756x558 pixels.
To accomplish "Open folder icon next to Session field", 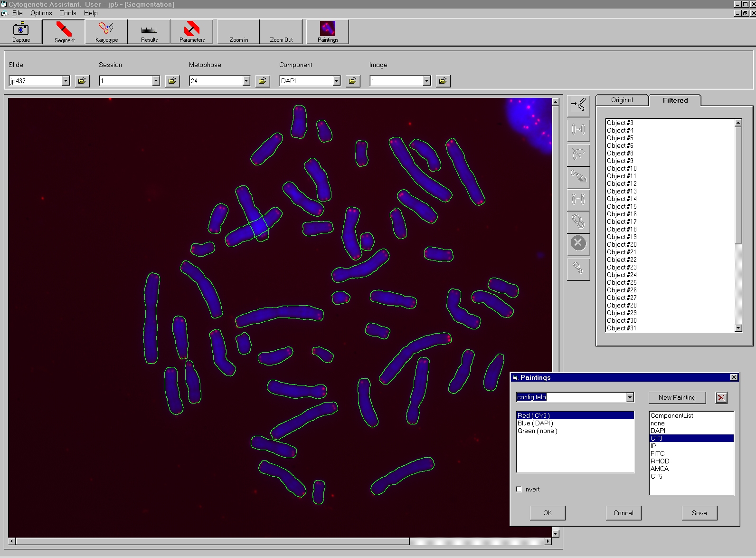I will (172, 81).
